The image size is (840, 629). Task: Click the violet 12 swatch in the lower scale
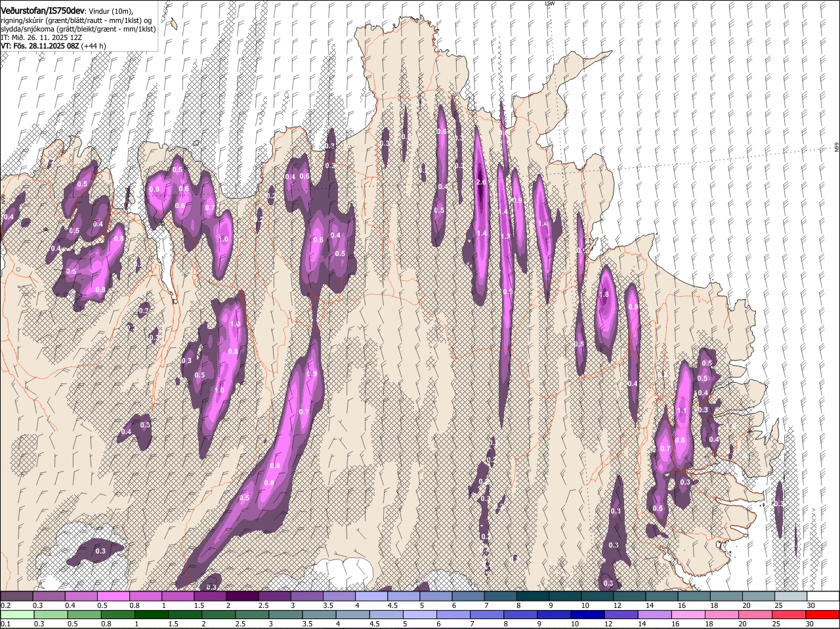pos(622,615)
